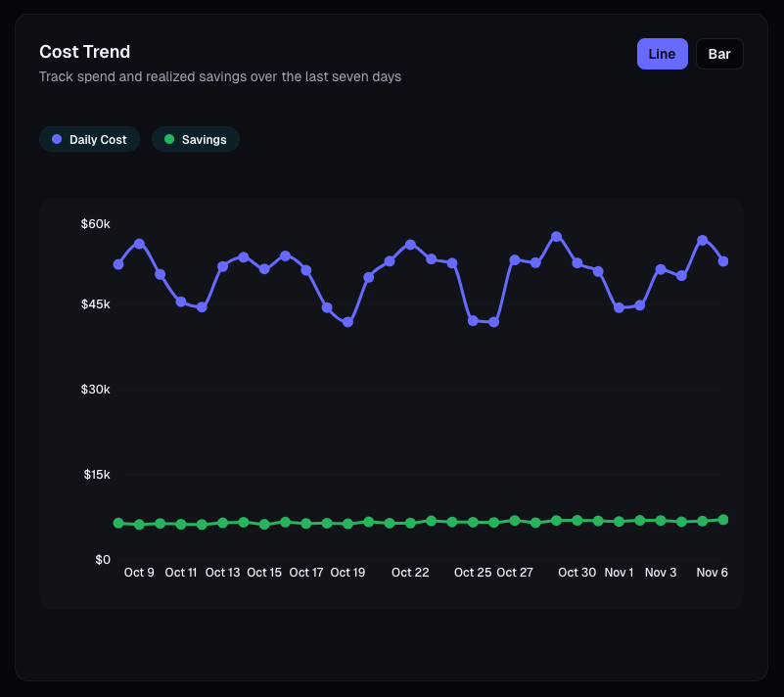
Task: Switch chart to Bar view
Action: click(719, 54)
